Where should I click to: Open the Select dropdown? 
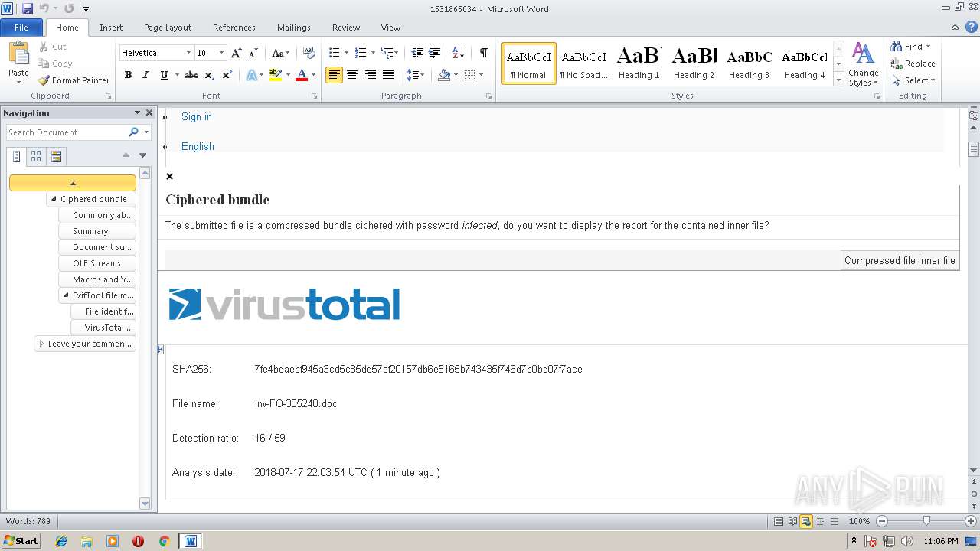point(913,80)
